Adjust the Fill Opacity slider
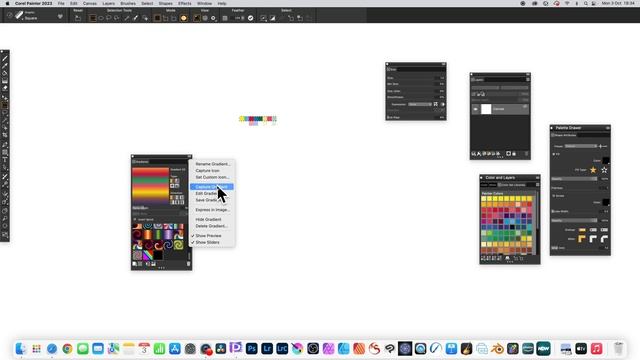Image resolution: width=640 pixels, height=360 pixels. click(x=575, y=179)
